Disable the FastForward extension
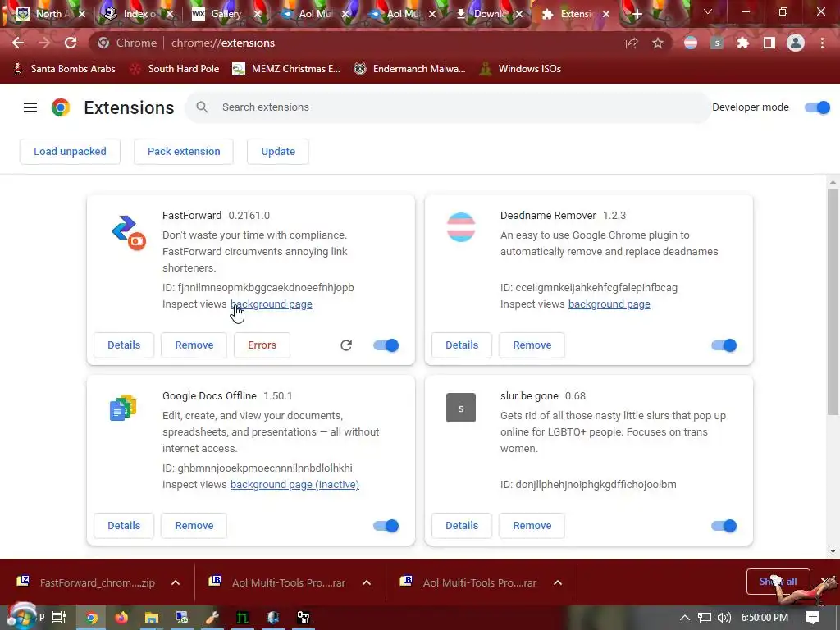Viewport: 840px width, 630px height. 386,345
